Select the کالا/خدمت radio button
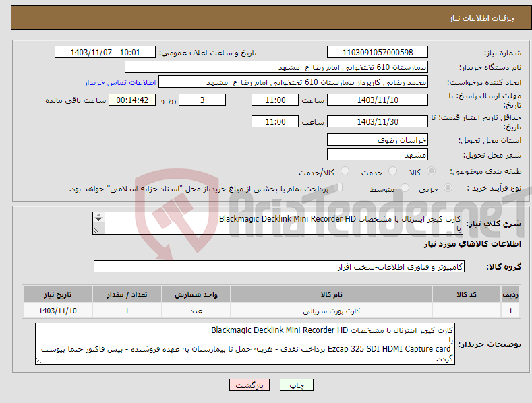Viewport: 532px width, 403px height. pyautogui.click(x=345, y=171)
